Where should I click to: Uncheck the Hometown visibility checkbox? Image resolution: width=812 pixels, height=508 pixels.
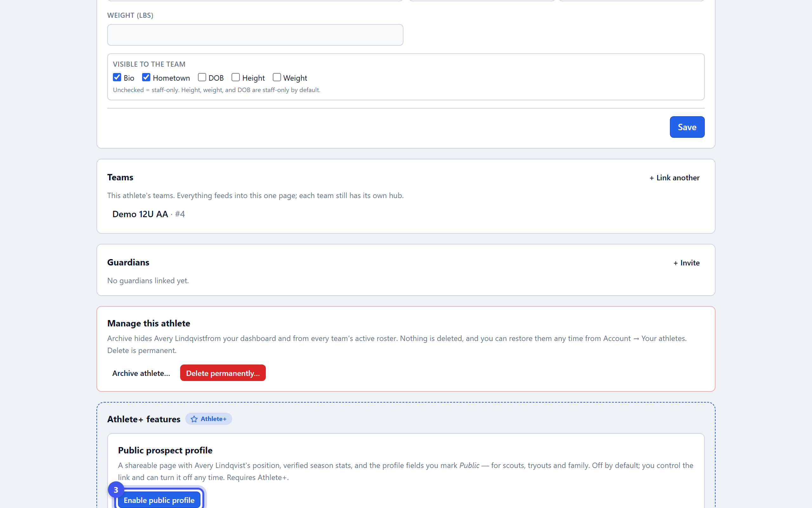pyautogui.click(x=146, y=77)
